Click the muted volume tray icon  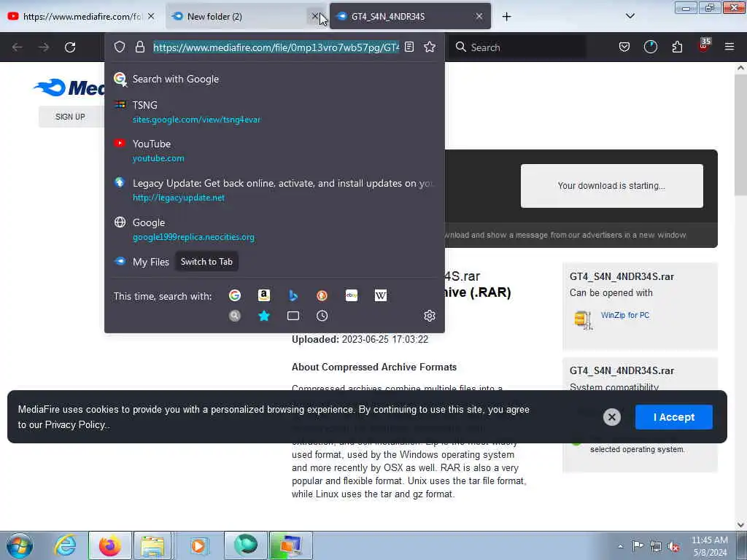click(x=673, y=546)
